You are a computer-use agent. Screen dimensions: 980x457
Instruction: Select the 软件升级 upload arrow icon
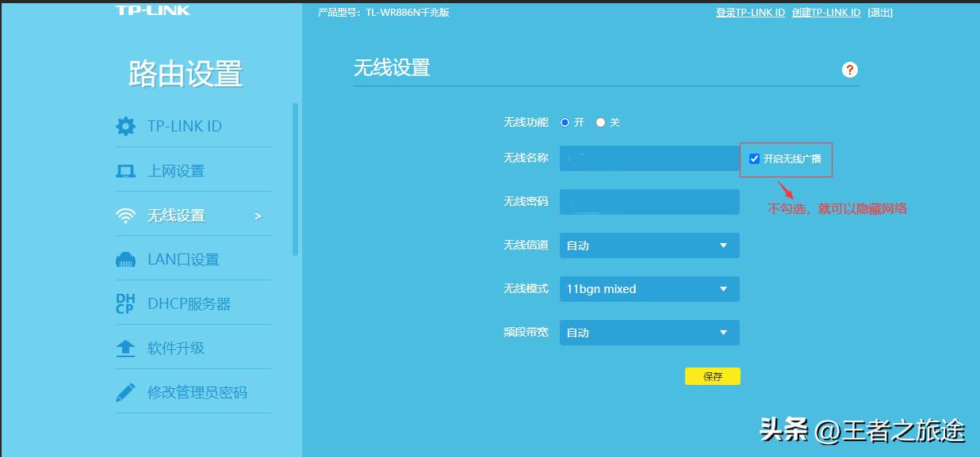[125, 347]
